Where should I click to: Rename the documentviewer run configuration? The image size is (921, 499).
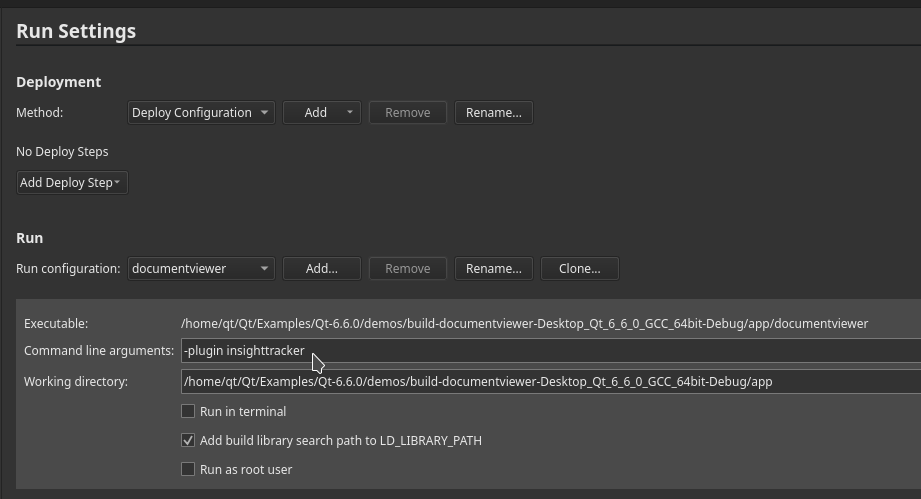click(x=493, y=269)
